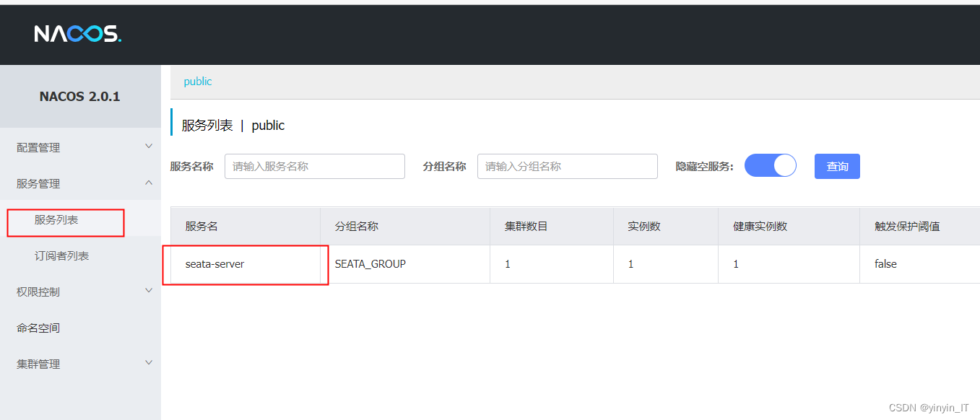The height and width of the screenshot is (420, 980).
Task: Click the seata-server service name cell
Action: click(x=246, y=264)
